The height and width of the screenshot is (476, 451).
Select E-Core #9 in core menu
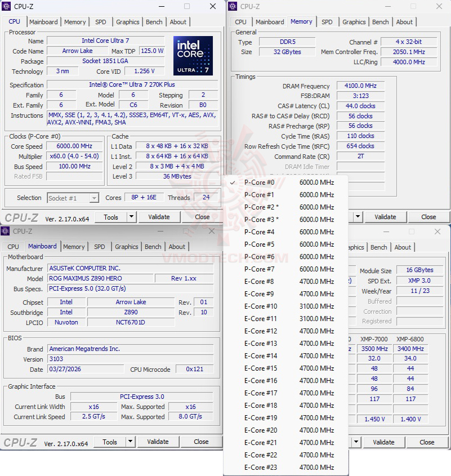tap(285, 294)
